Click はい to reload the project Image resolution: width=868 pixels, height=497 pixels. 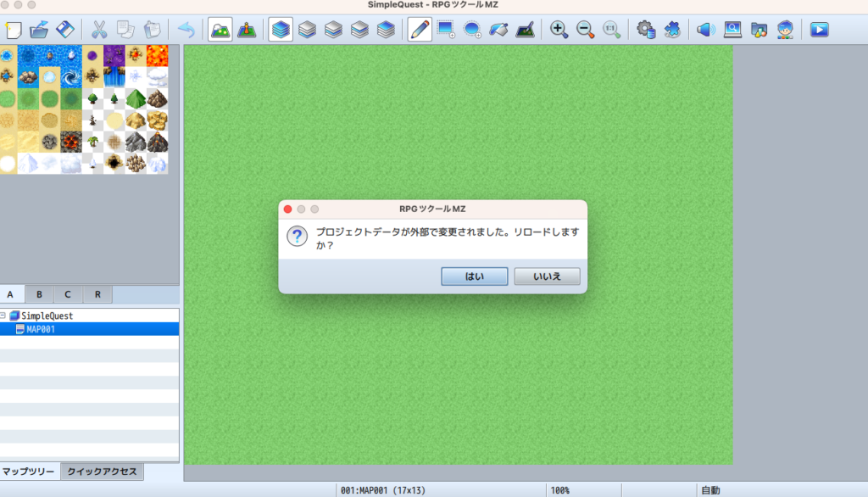474,276
